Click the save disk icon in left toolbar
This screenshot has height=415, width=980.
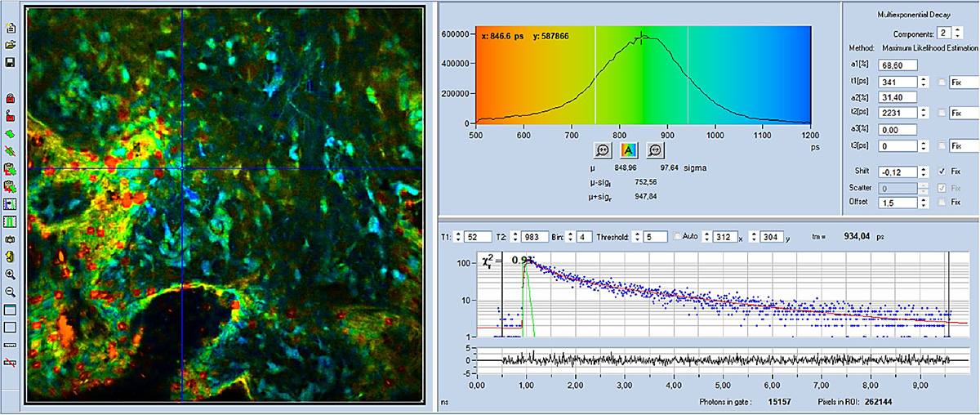(11, 63)
